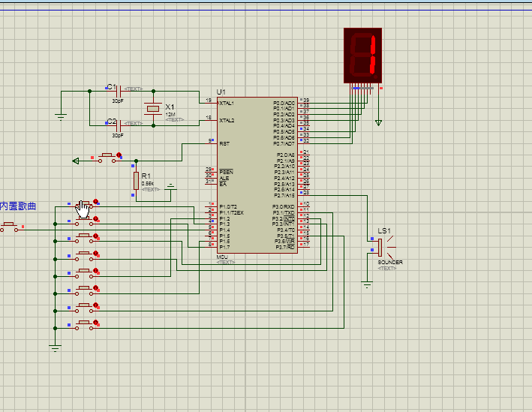Screen dimensions: 532x412
Task: Click the U1 component reference label
Action: pos(221,92)
